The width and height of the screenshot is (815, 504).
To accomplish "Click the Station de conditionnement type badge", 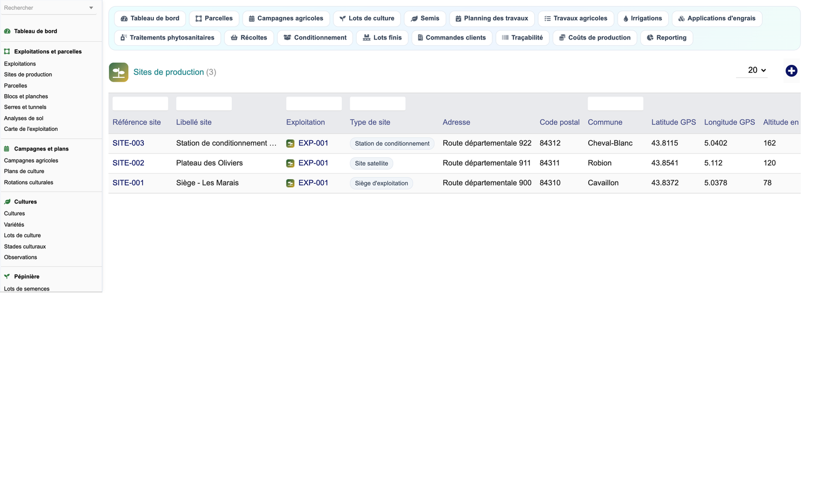I will coord(392,144).
